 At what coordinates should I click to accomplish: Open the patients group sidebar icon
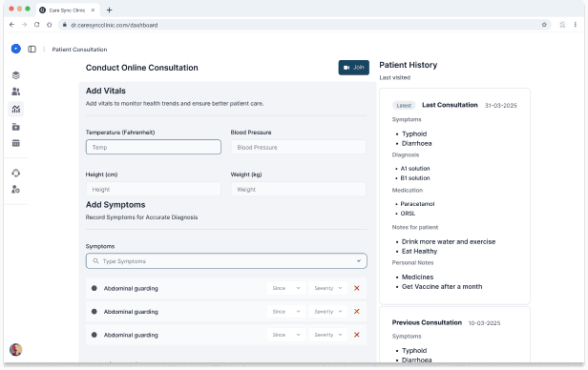pos(15,92)
